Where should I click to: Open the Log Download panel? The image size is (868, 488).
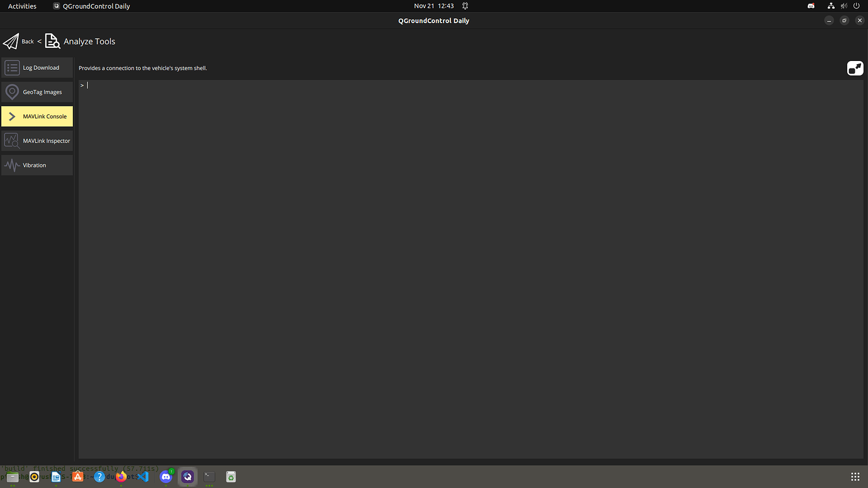(37, 68)
